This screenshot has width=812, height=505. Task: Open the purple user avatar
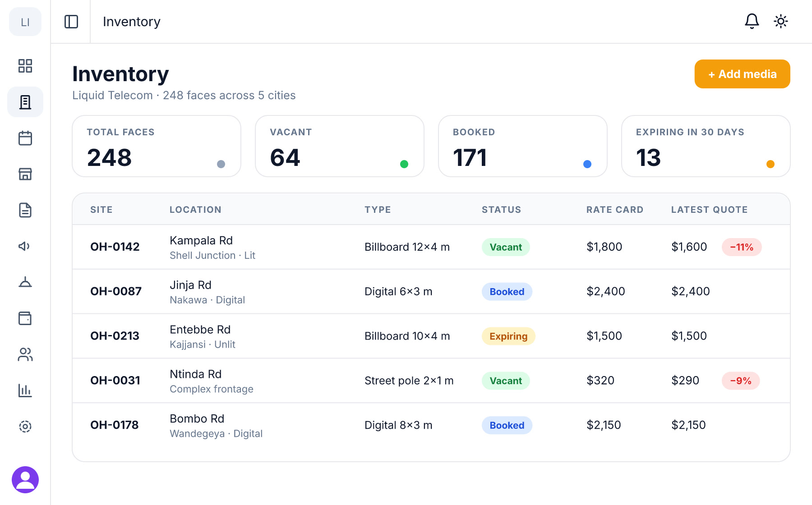[25, 480]
